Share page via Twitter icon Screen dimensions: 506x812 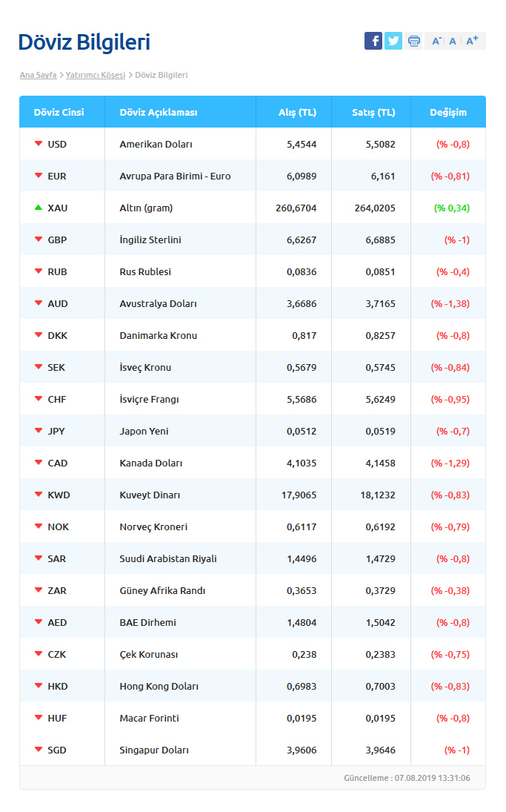pyautogui.click(x=393, y=41)
